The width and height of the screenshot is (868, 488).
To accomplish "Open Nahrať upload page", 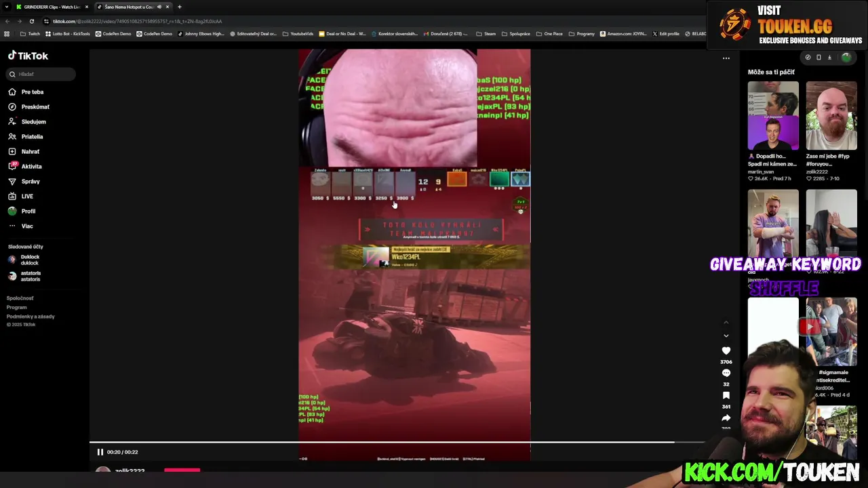I will 24,151.
